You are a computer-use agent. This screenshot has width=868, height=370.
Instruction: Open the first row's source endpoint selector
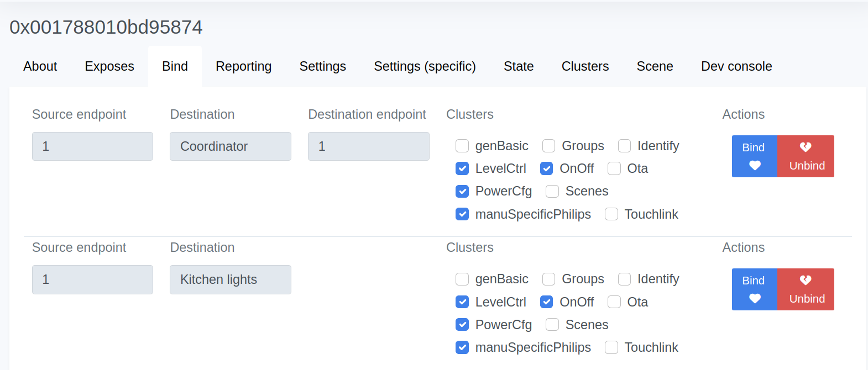click(92, 146)
